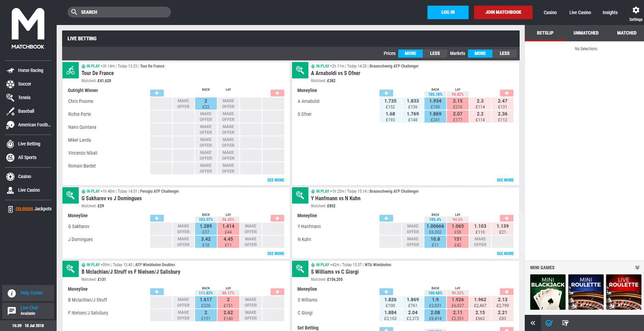Click the American Football helmet icon
The image size is (644, 331).
[x=10, y=125]
